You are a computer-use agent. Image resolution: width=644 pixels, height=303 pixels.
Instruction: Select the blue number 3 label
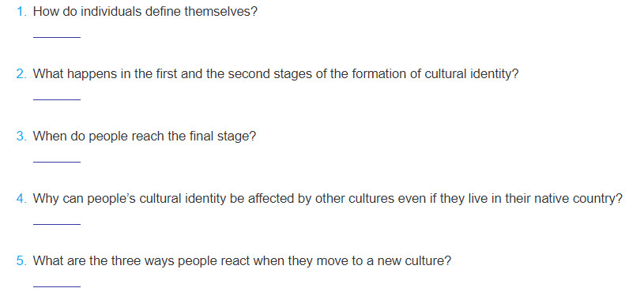tap(21, 137)
